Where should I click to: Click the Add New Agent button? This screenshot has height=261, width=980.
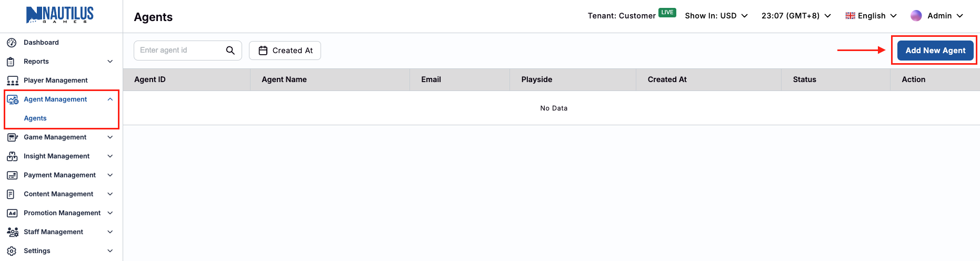(x=935, y=51)
